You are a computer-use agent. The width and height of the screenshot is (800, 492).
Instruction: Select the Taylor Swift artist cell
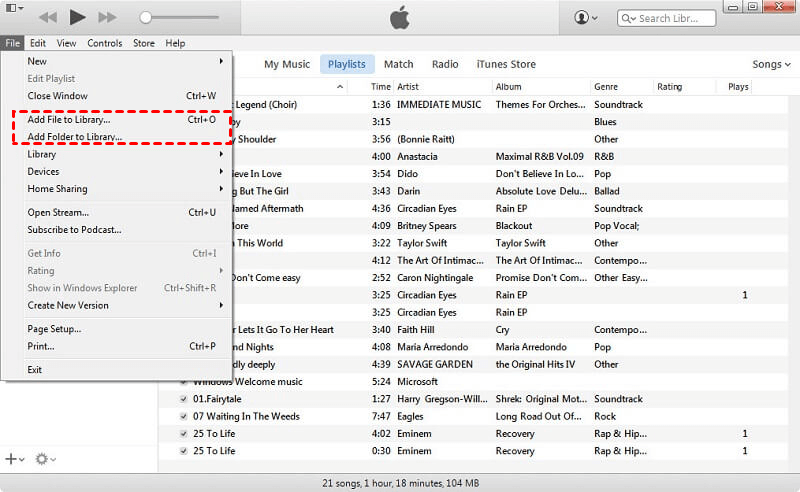pos(422,243)
